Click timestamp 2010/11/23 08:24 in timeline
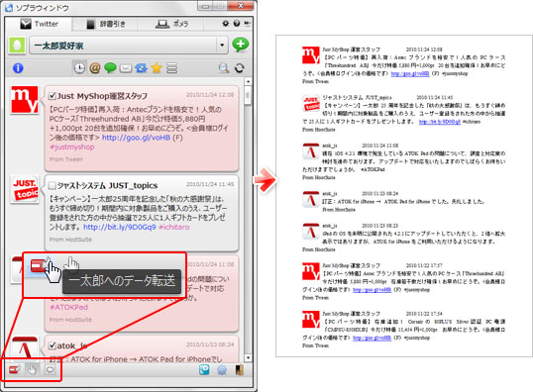The width and height of the screenshot is (533, 392). click(210, 344)
